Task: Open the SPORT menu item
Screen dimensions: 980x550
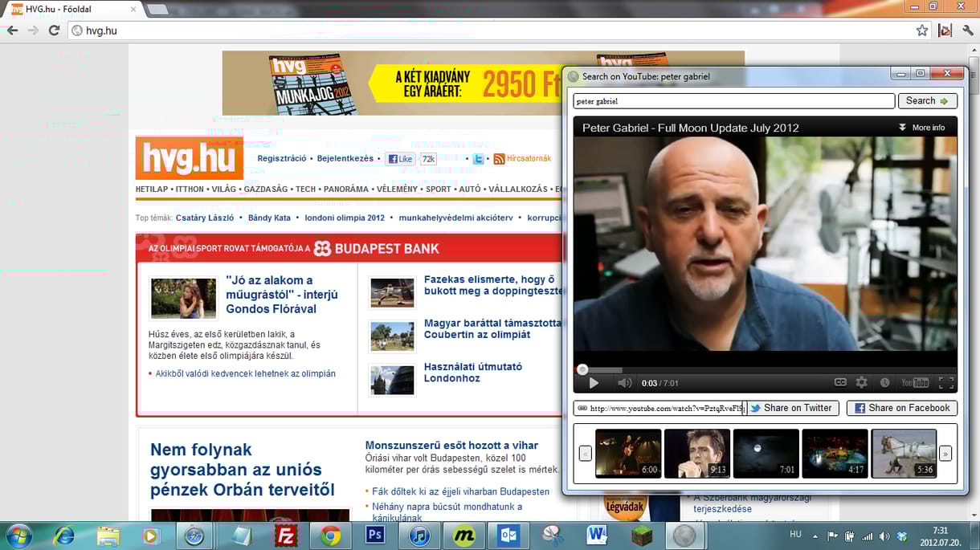Action: (439, 189)
